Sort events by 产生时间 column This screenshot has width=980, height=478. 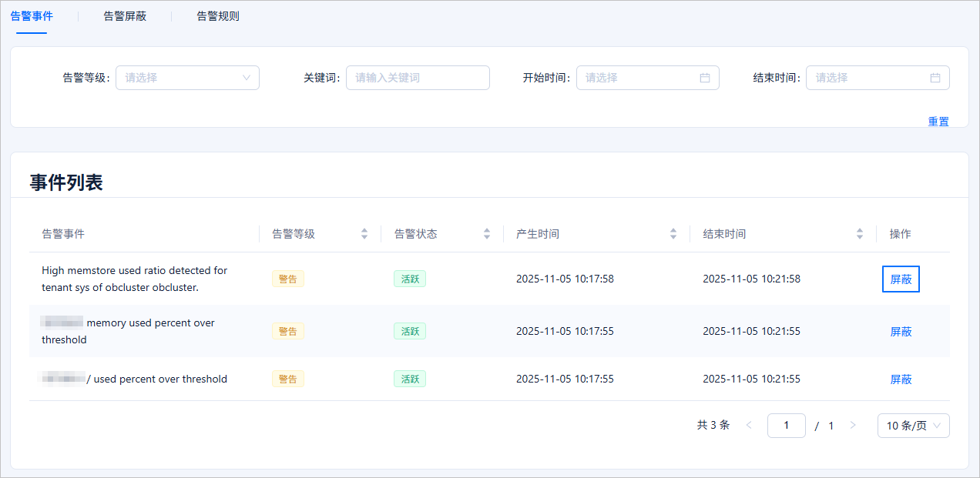pos(673,234)
